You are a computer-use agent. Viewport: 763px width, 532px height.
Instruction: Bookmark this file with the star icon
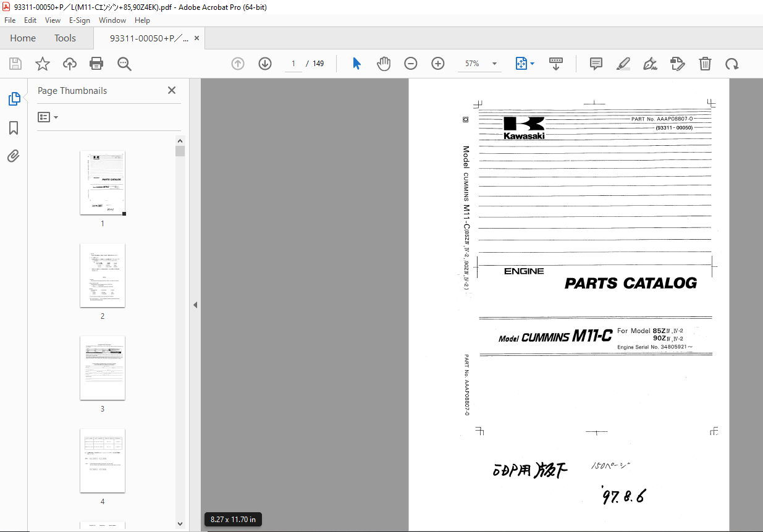pos(43,64)
